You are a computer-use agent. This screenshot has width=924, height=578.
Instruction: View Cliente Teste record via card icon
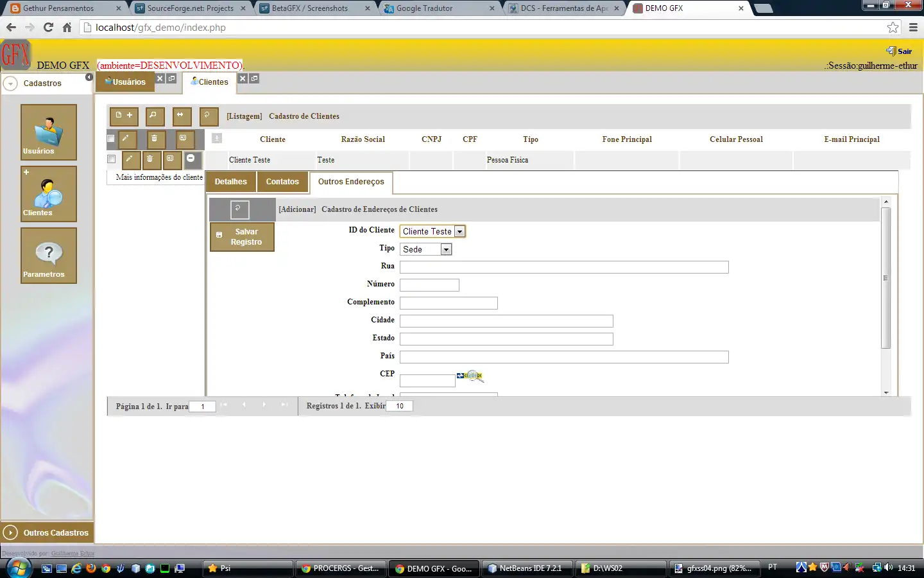click(x=171, y=160)
